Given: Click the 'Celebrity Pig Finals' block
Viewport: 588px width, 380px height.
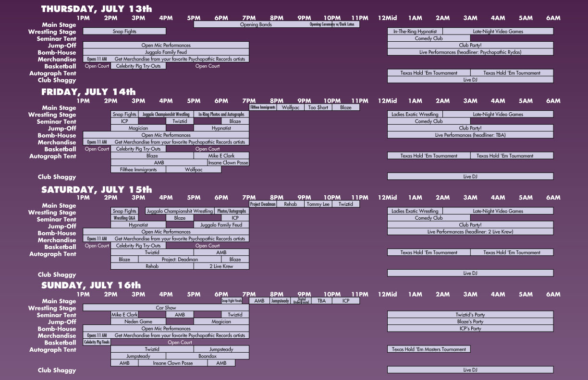Looking at the screenshot, I should pos(97,342).
